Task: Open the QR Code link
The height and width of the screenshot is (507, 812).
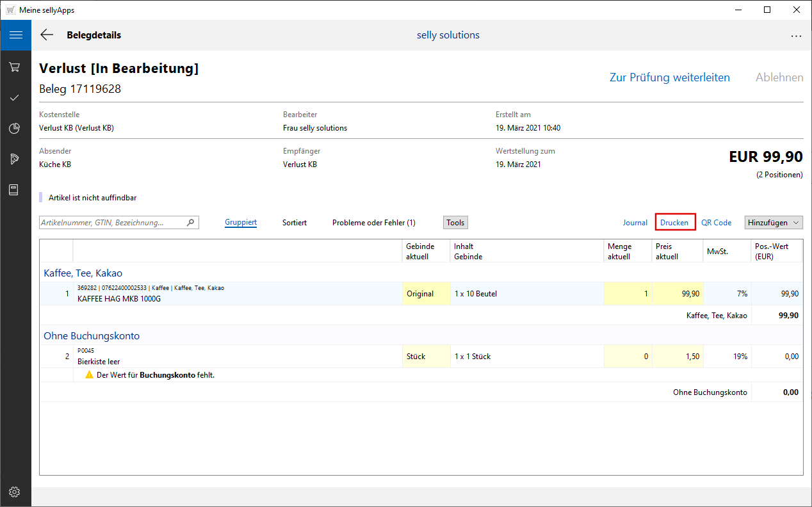Action: click(x=716, y=223)
